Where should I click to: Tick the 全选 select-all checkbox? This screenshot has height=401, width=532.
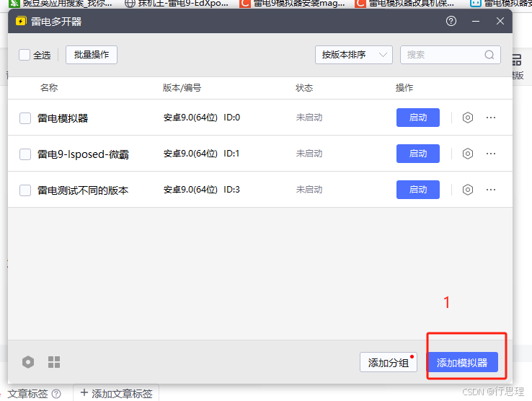tap(25, 55)
